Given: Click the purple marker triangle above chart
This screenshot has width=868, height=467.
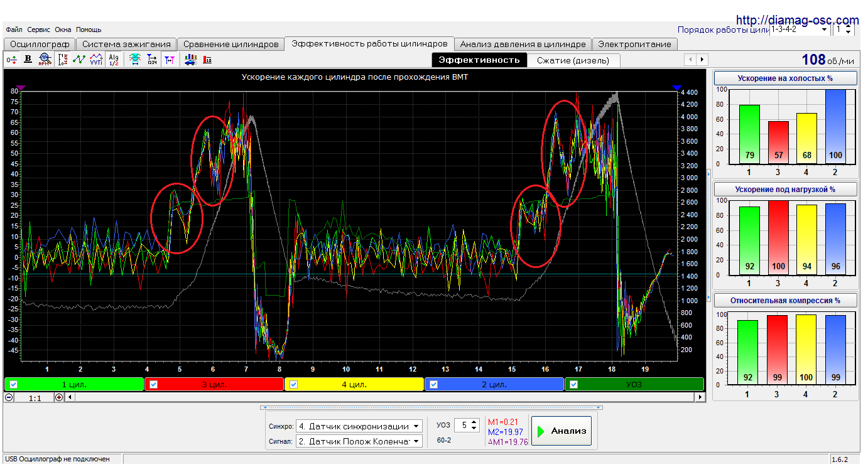Looking at the screenshot, I should coord(21,88).
